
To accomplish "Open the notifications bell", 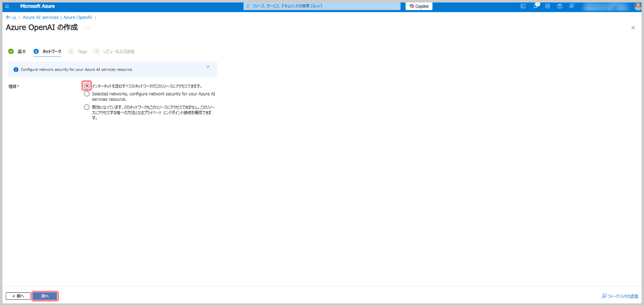I will [x=536, y=6].
